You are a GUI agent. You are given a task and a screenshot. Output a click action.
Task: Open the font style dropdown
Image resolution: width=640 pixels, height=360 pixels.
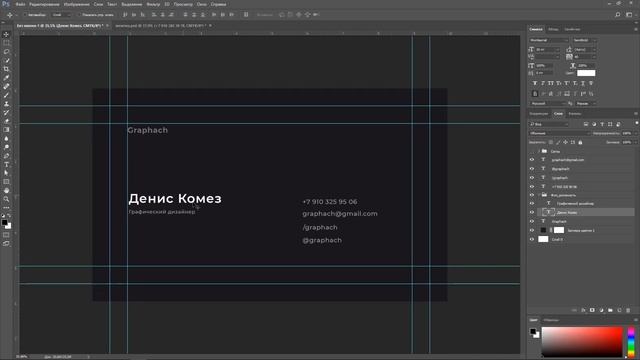pos(584,40)
